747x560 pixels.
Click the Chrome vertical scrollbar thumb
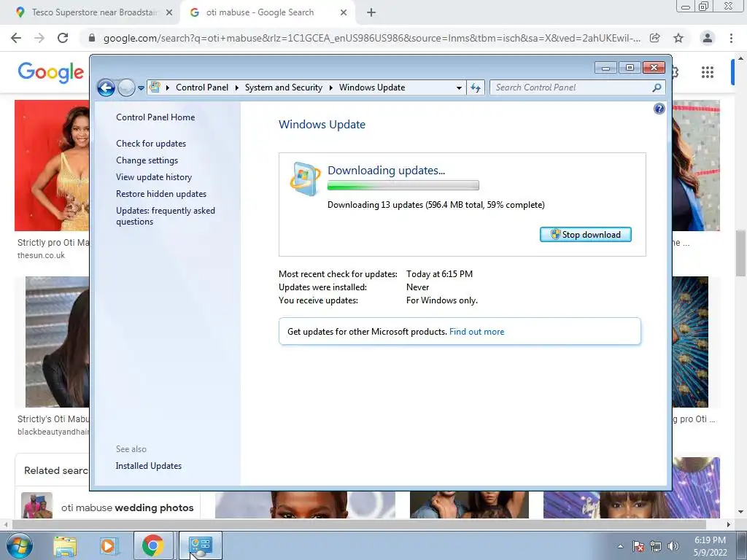coord(740,252)
